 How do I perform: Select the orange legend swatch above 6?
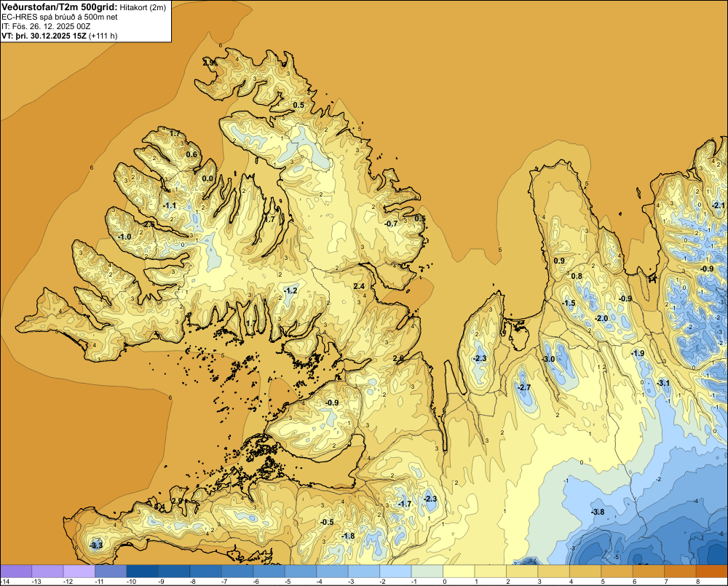point(648,571)
